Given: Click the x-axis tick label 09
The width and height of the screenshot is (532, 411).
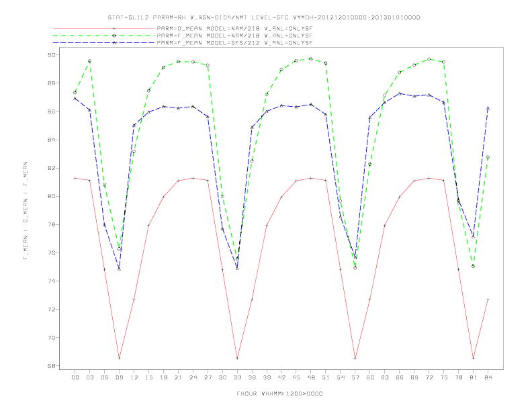Looking at the screenshot, I should pos(119,377).
